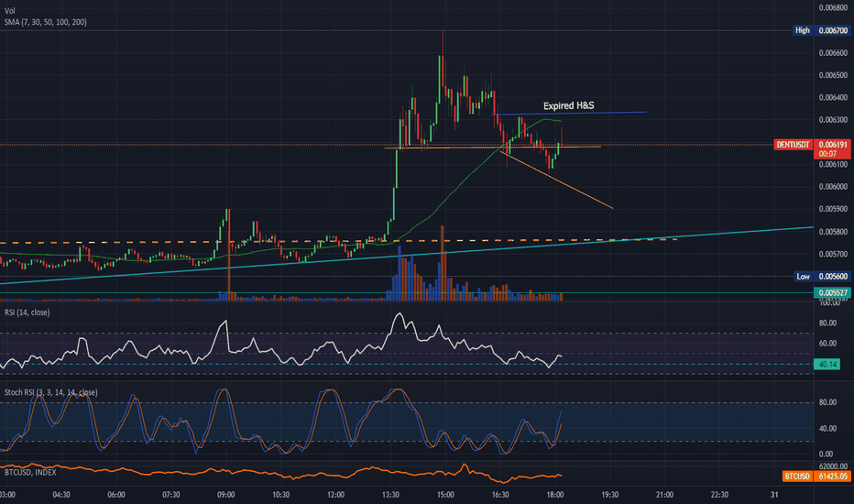Click the 18:00 time axis label
854x504 pixels.
pos(555,495)
